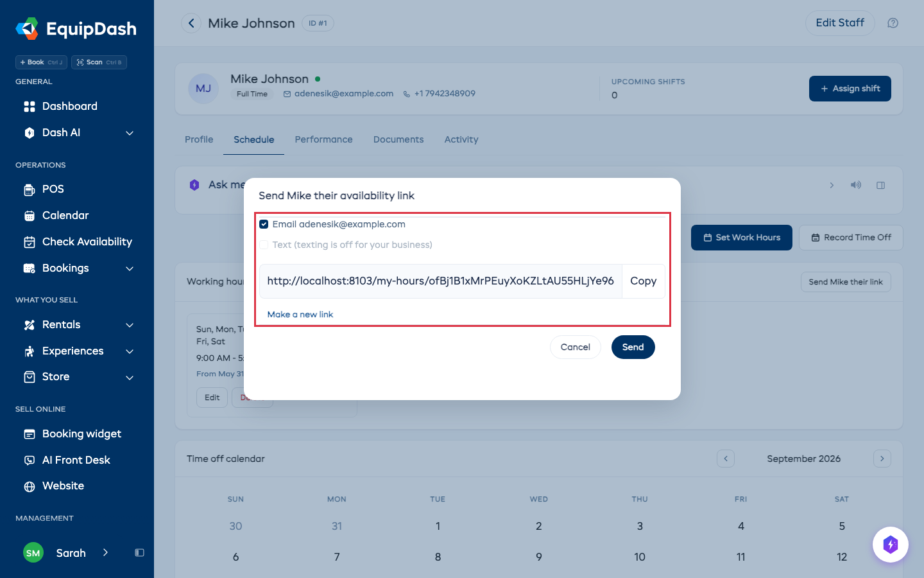Expand the Store submenu
924x578 pixels.
(130, 377)
